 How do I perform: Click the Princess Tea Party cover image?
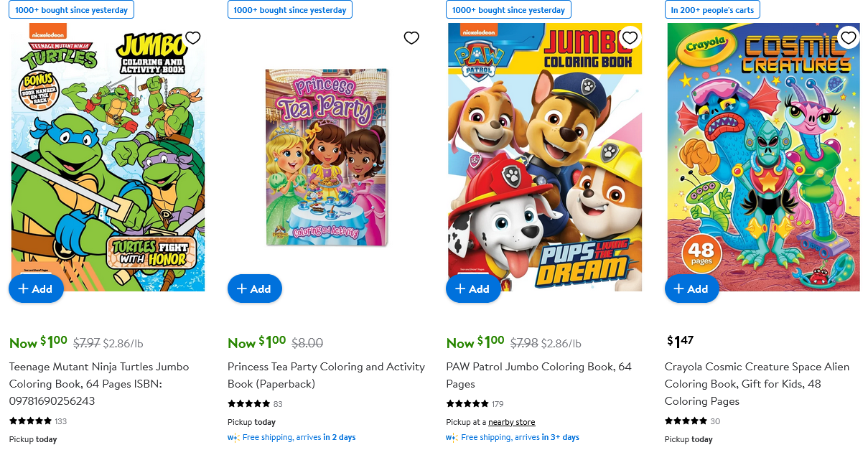tap(327, 158)
